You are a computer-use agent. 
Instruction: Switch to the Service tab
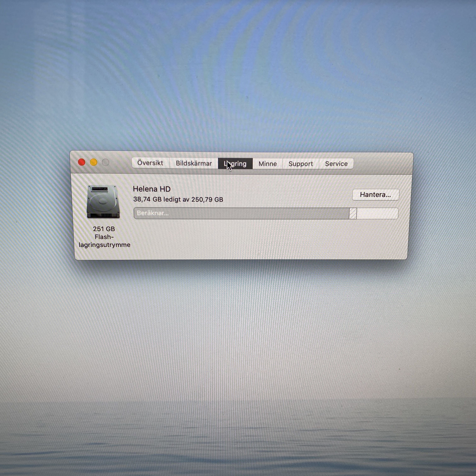[336, 164]
